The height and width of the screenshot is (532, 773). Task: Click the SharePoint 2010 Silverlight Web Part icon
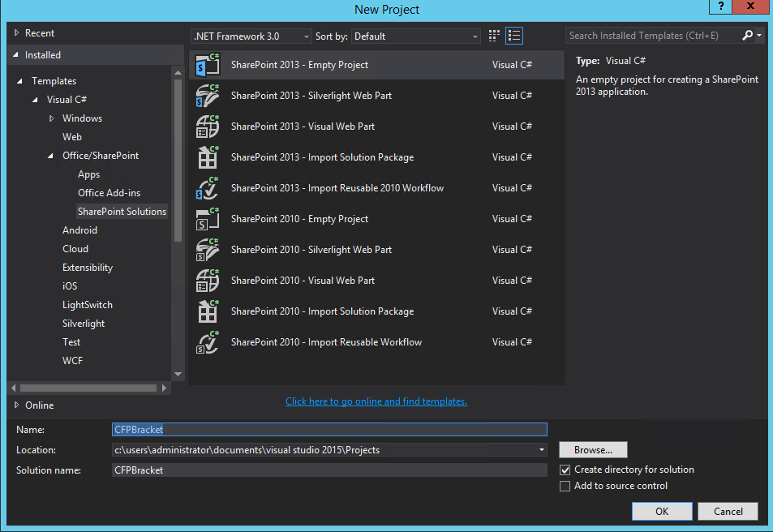pos(208,250)
